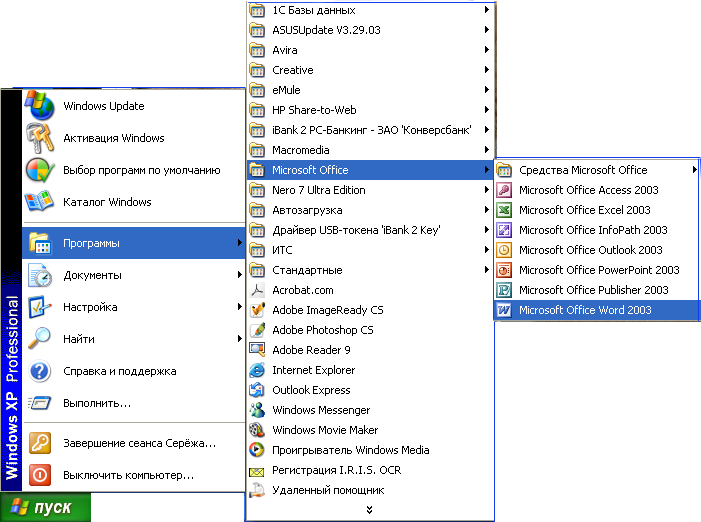This screenshot has height=522, width=701.
Task: Click the Windows Media player icon
Action: point(257,450)
